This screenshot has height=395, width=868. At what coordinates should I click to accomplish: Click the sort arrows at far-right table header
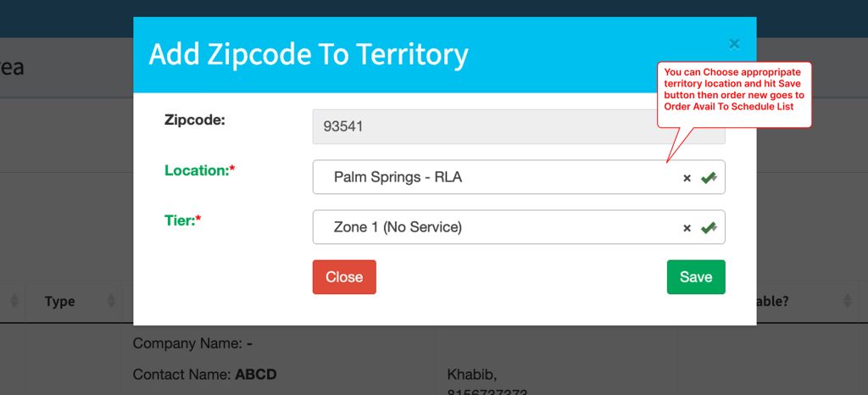coord(848,301)
